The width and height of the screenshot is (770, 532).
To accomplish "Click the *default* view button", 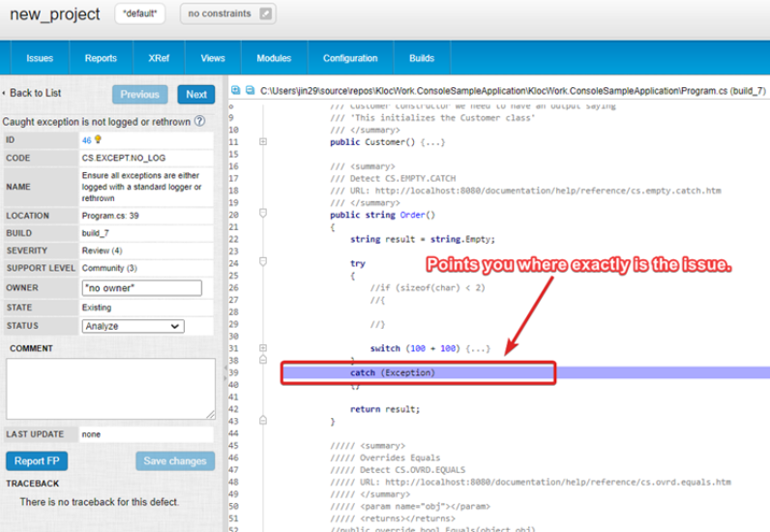I will click(x=140, y=14).
